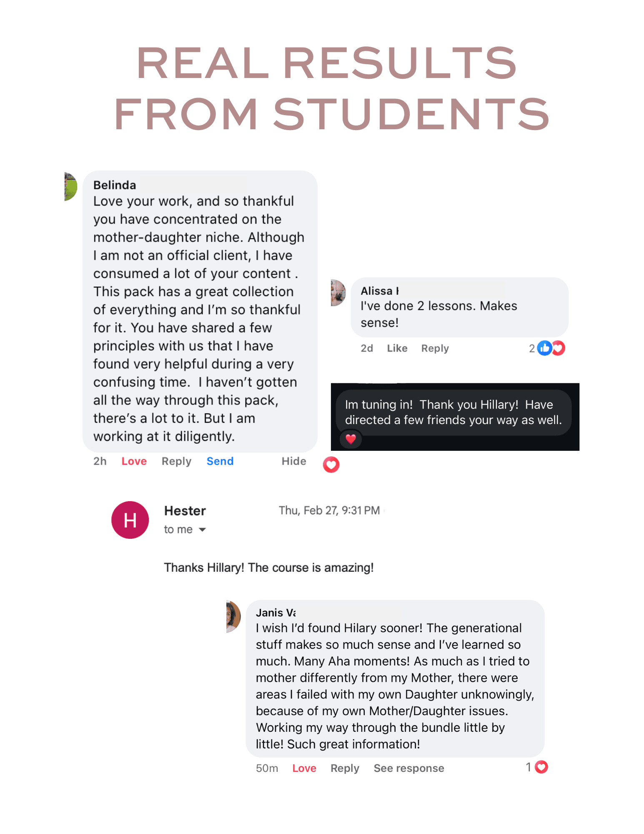The image size is (644, 834).
Task: Click Alissa's profile picture
Action: click(338, 293)
